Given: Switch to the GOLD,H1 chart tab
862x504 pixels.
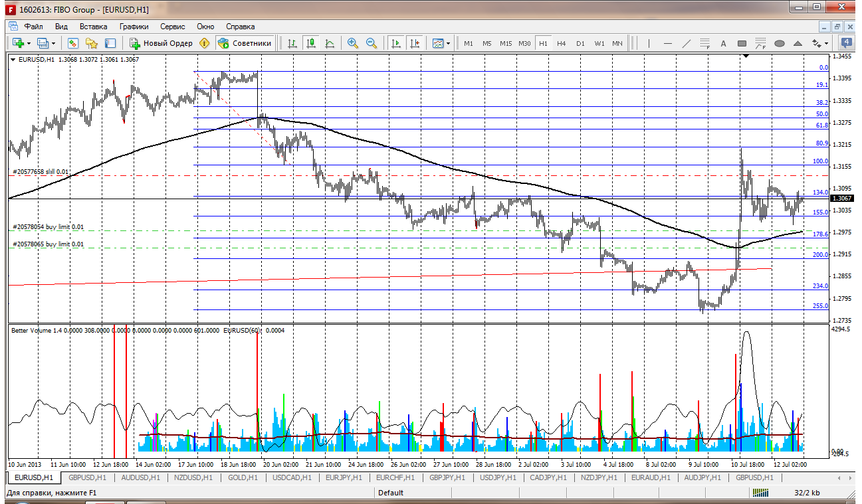Looking at the screenshot, I should pos(242,477).
